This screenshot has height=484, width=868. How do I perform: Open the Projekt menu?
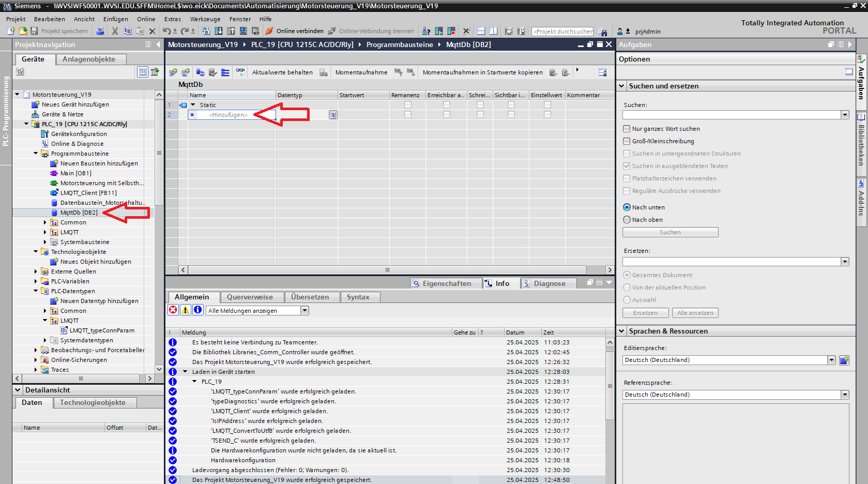(x=16, y=19)
